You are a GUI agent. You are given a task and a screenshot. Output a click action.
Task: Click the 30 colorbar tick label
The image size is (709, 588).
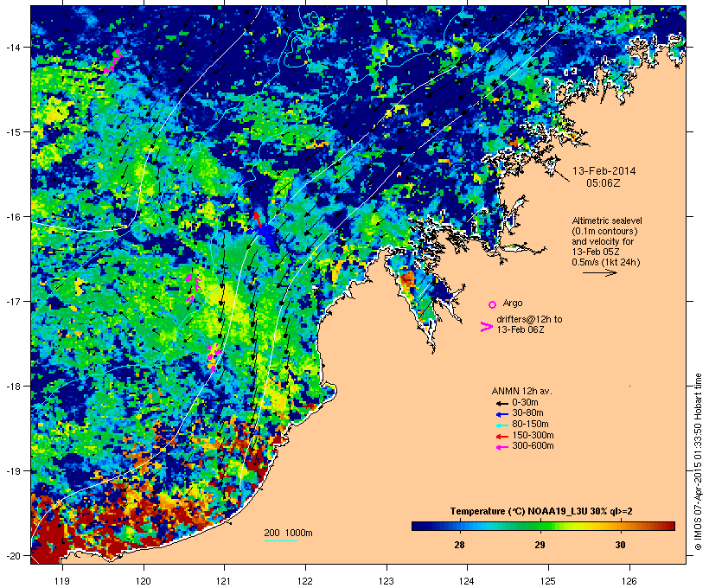click(x=621, y=545)
